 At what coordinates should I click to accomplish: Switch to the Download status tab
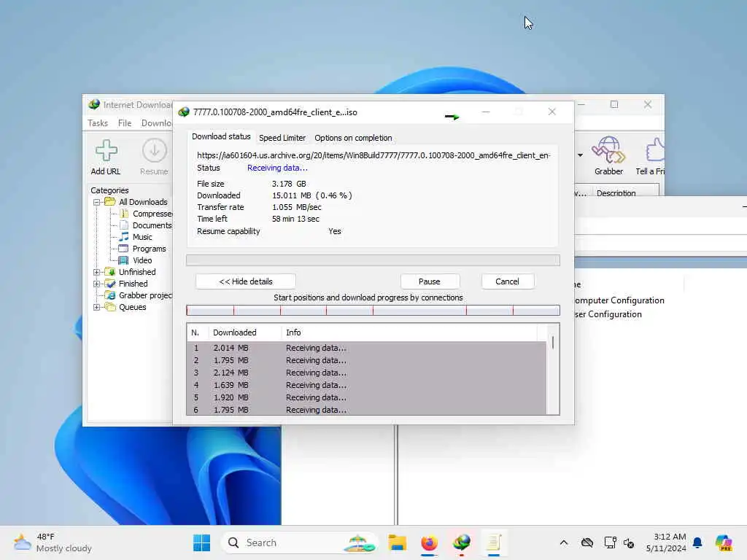coord(221,136)
